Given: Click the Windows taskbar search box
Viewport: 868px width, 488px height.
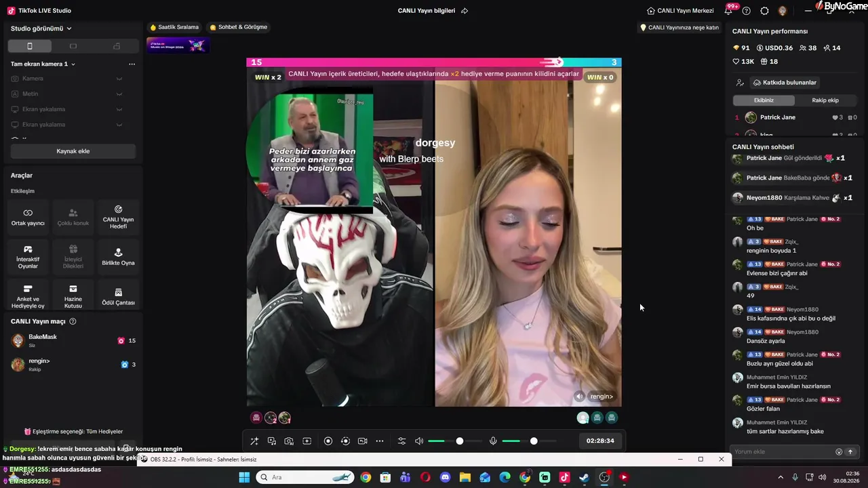Looking at the screenshot, I should (306, 477).
